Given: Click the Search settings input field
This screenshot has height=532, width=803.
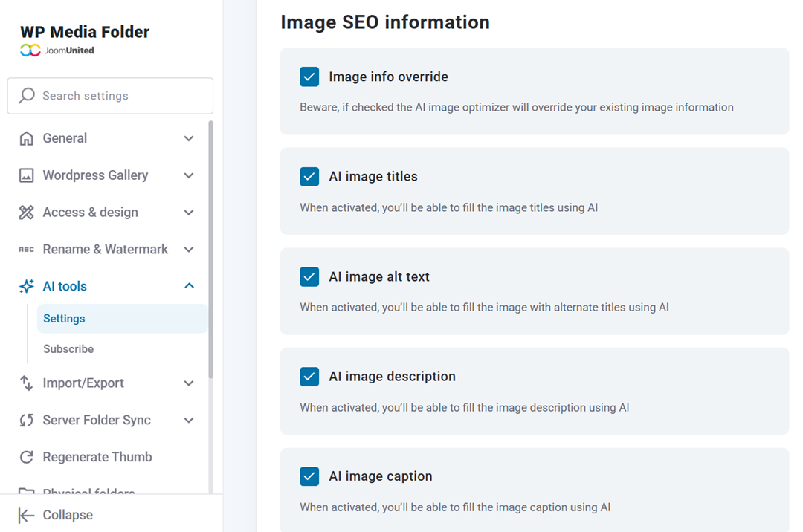Looking at the screenshot, I should 110,96.
